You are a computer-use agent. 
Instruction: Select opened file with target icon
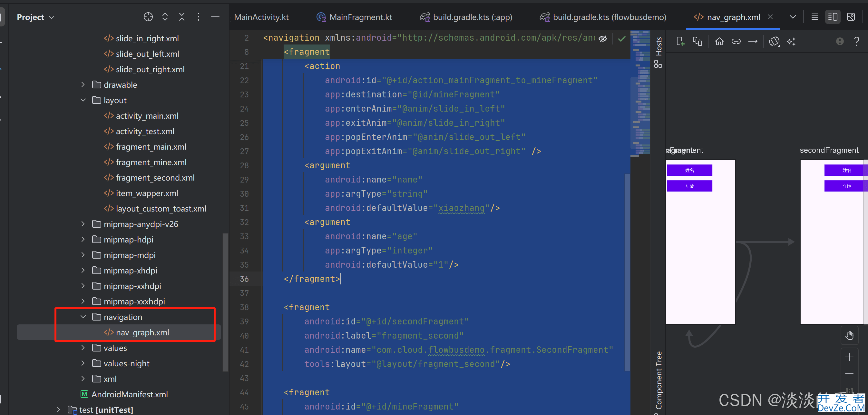148,17
